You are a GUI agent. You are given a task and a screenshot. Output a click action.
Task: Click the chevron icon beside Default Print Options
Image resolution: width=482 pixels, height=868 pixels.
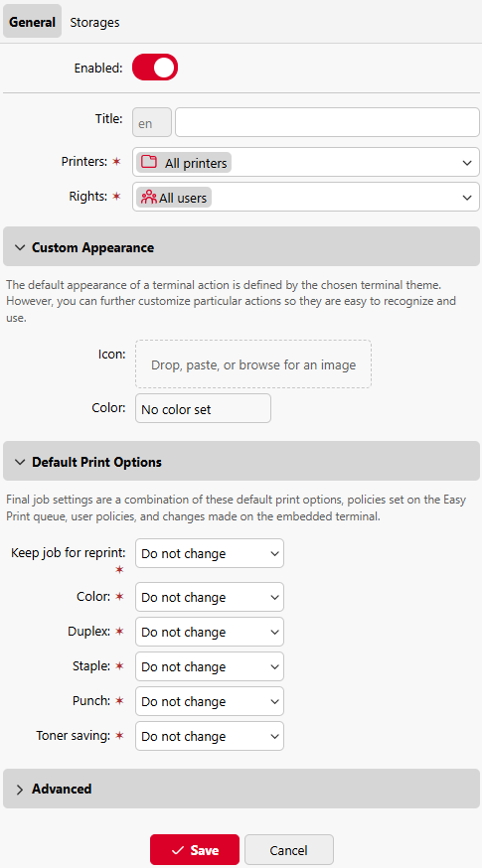tap(20, 462)
